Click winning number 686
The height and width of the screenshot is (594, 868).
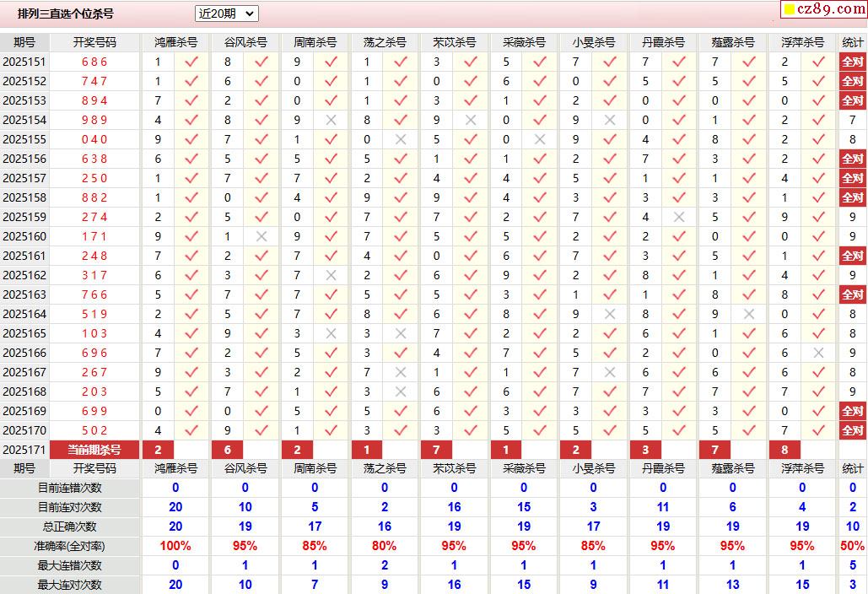(x=94, y=62)
